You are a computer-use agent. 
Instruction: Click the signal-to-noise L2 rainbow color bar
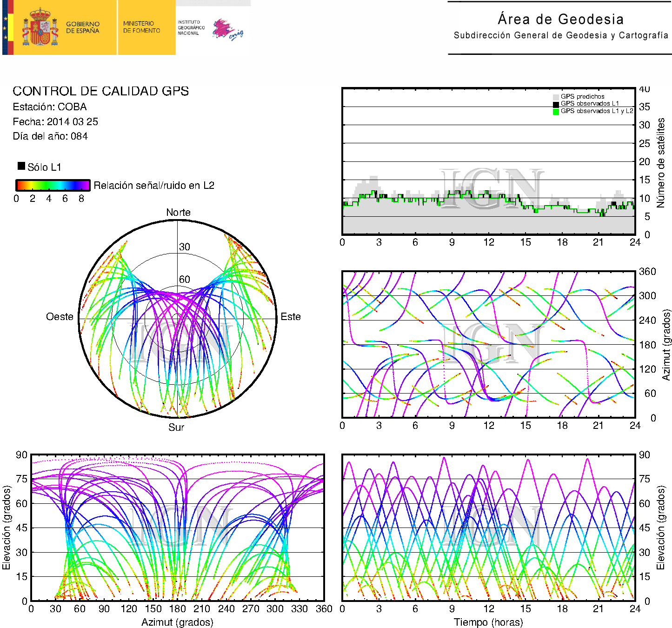pyautogui.click(x=53, y=185)
